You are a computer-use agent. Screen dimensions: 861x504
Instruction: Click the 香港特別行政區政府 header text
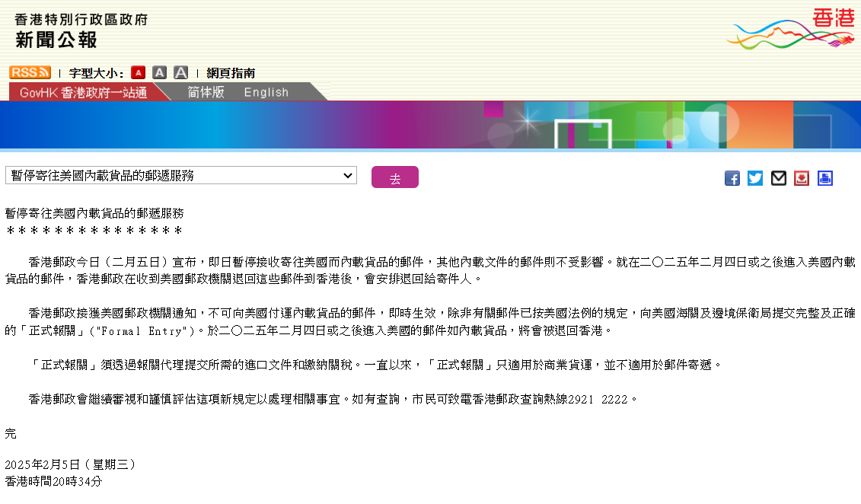[x=81, y=19]
